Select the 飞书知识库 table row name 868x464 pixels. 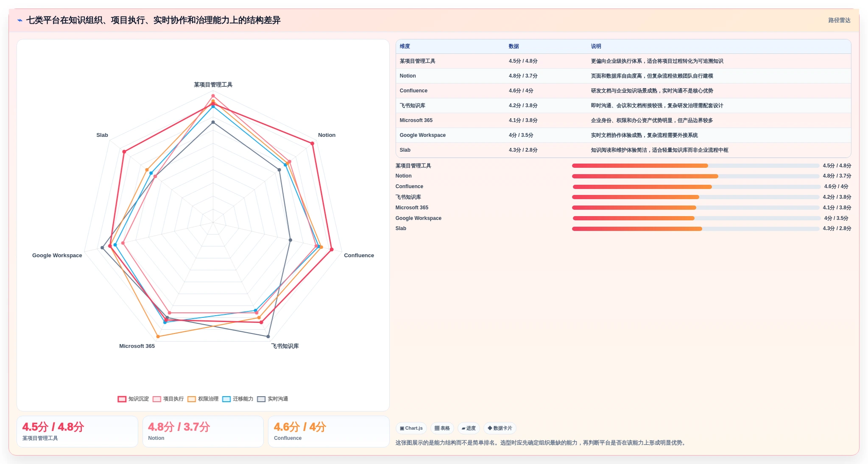tap(412, 106)
